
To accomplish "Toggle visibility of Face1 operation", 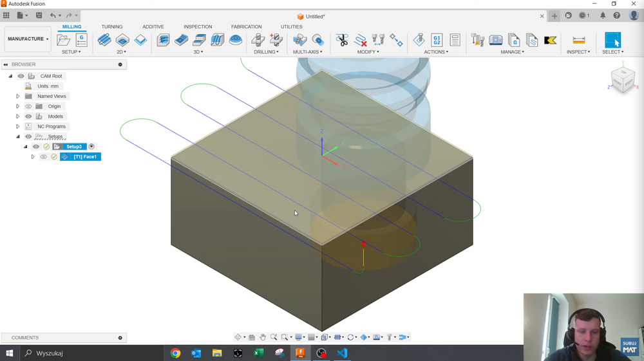I will [x=44, y=157].
